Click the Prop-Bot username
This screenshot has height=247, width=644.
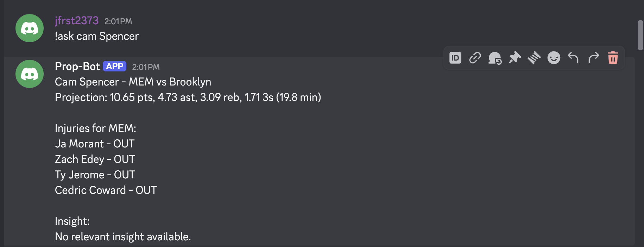point(77,66)
